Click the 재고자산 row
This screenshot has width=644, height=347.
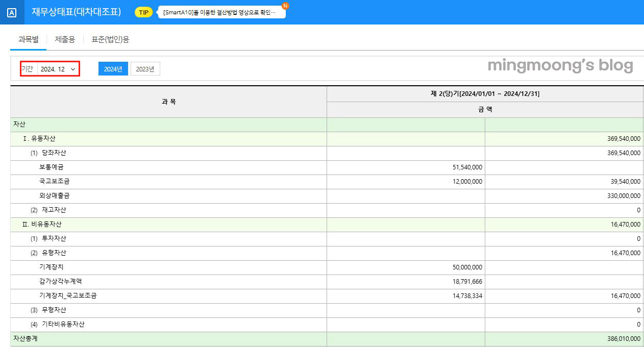click(x=168, y=210)
